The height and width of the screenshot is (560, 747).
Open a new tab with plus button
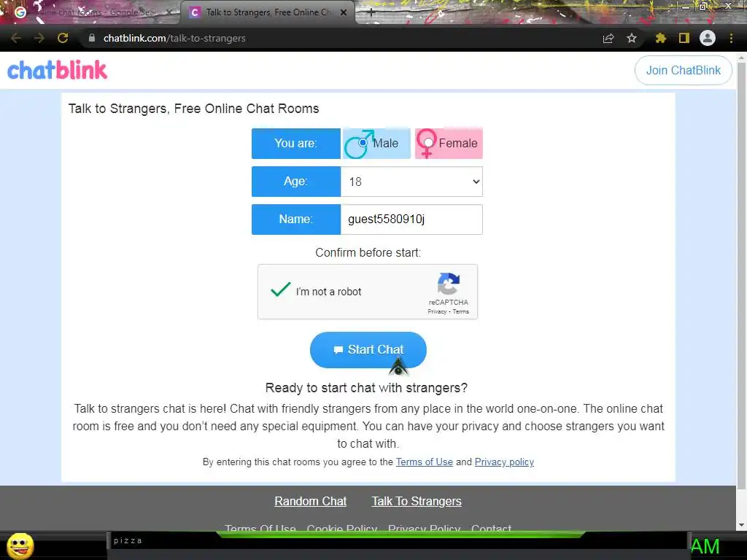(371, 13)
